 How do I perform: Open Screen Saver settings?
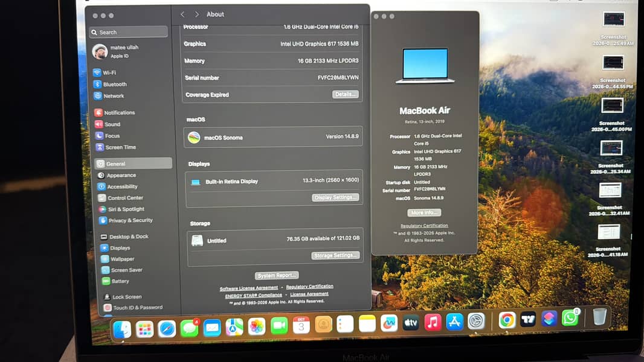click(x=122, y=270)
